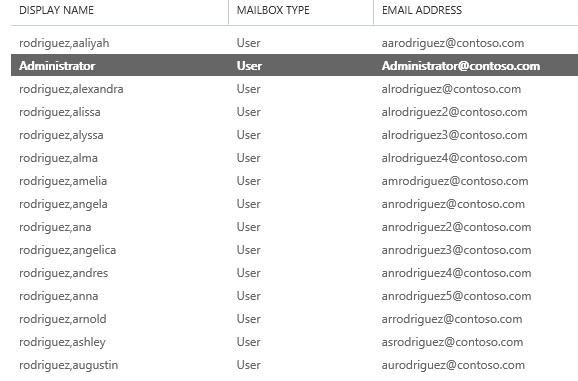Image resolution: width=578 pixels, height=381 pixels.
Task: Select the rodriguez,alissa mailbox row
Action: [x=295, y=112]
